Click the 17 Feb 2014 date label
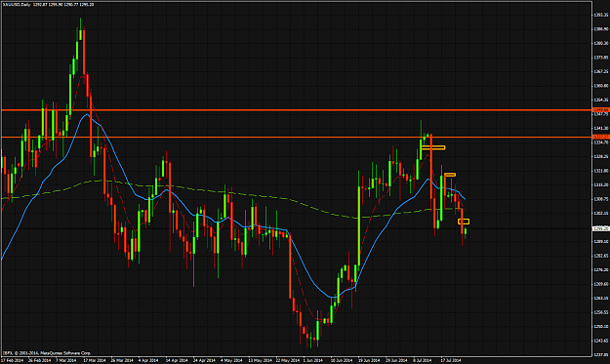This screenshot has height=364, width=610. coord(12,360)
